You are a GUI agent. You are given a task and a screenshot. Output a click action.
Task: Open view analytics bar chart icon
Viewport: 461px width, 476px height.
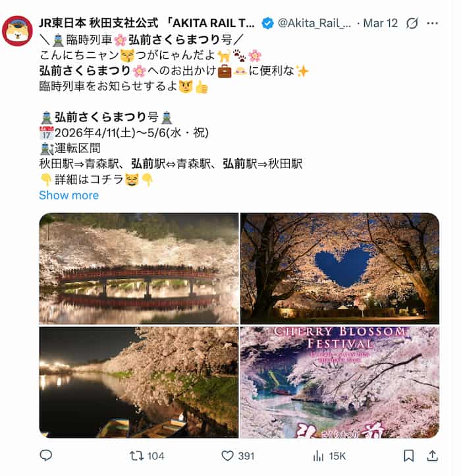pyautogui.click(x=318, y=456)
